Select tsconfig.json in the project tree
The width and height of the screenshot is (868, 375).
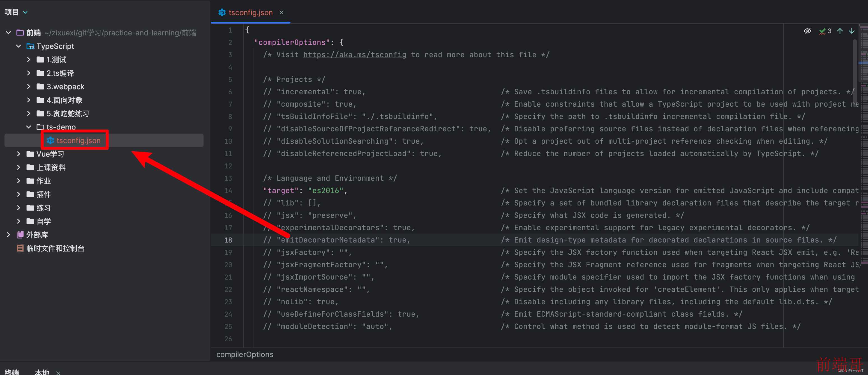[x=104, y=141]
